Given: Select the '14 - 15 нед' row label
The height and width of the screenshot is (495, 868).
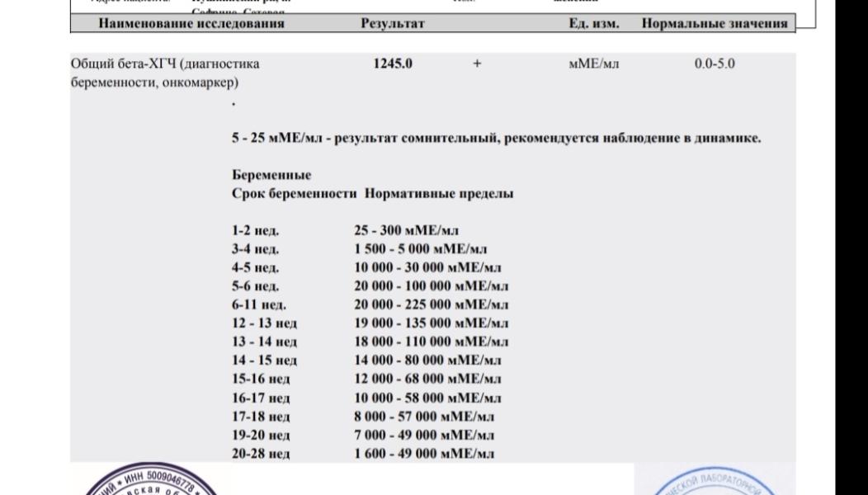Looking at the screenshot, I should 264,361.
